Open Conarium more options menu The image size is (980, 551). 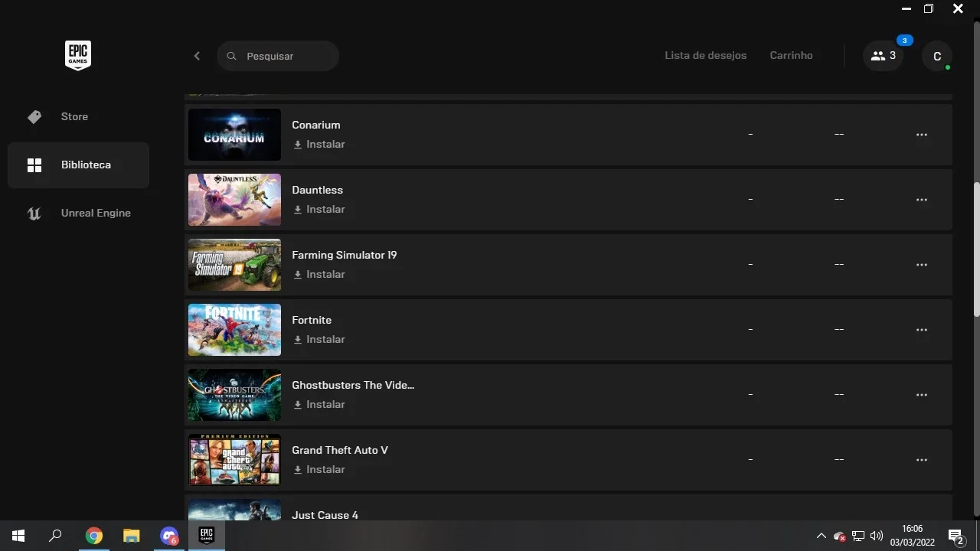[922, 135]
